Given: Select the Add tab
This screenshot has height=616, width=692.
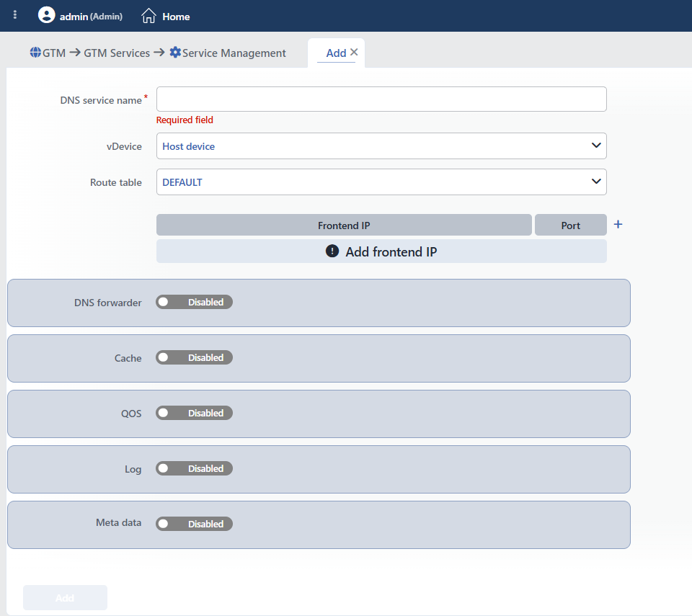Looking at the screenshot, I should [x=336, y=53].
